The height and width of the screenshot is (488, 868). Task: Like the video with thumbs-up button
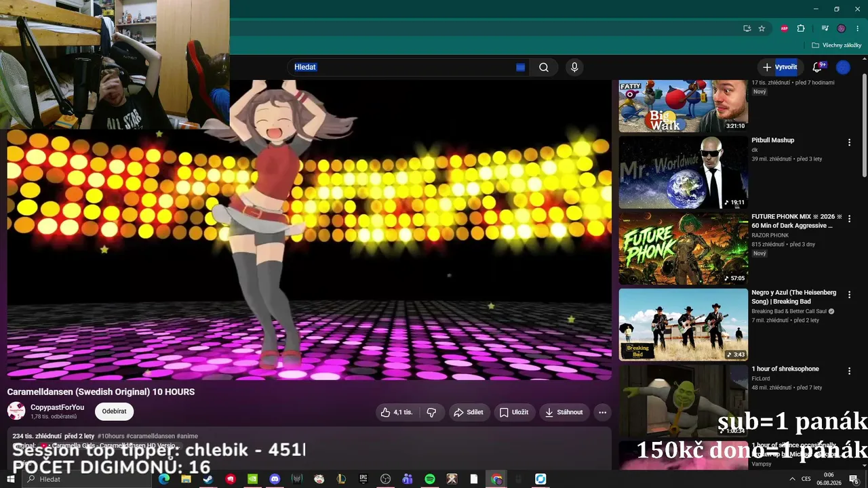(x=397, y=412)
